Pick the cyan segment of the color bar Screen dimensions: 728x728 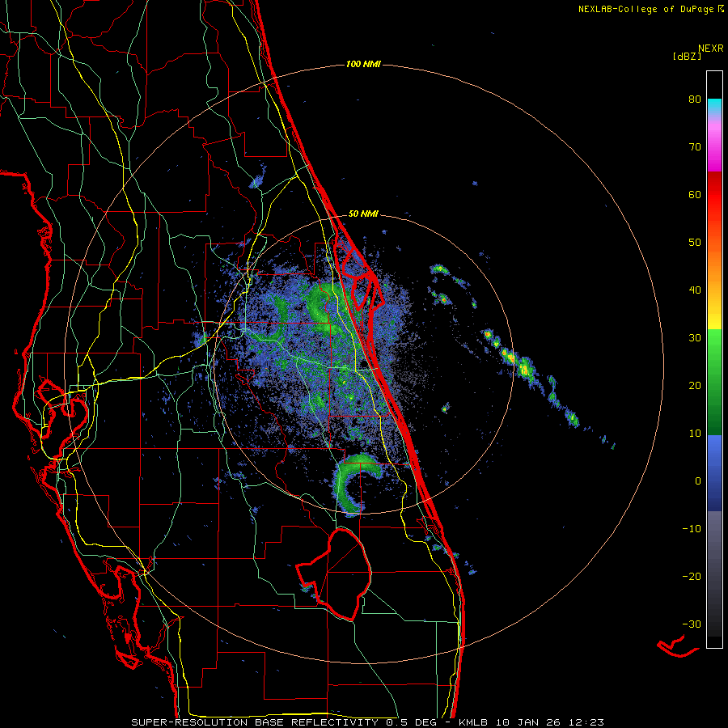pos(714,107)
